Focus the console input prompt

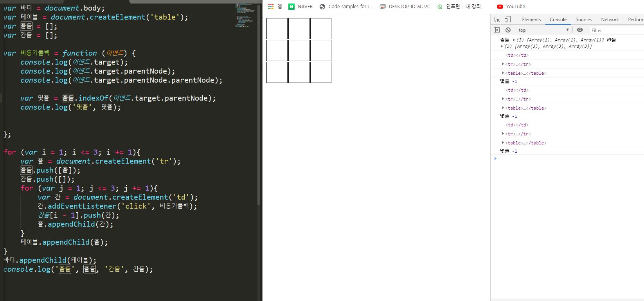pos(569,159)
